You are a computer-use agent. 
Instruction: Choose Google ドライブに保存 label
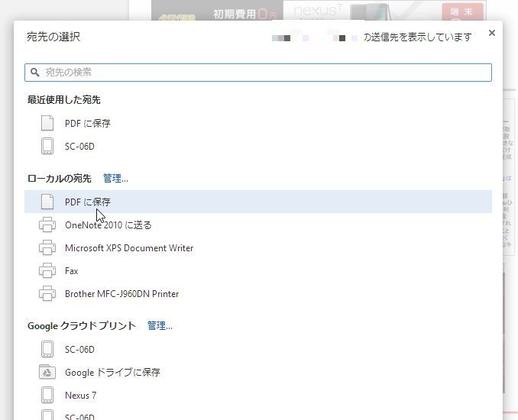click(112, 373)
